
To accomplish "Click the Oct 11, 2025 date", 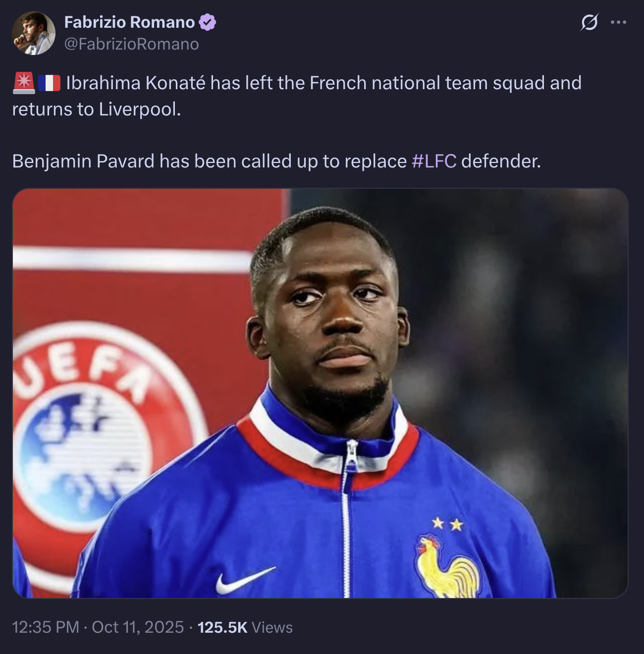I will coord(138,627).
